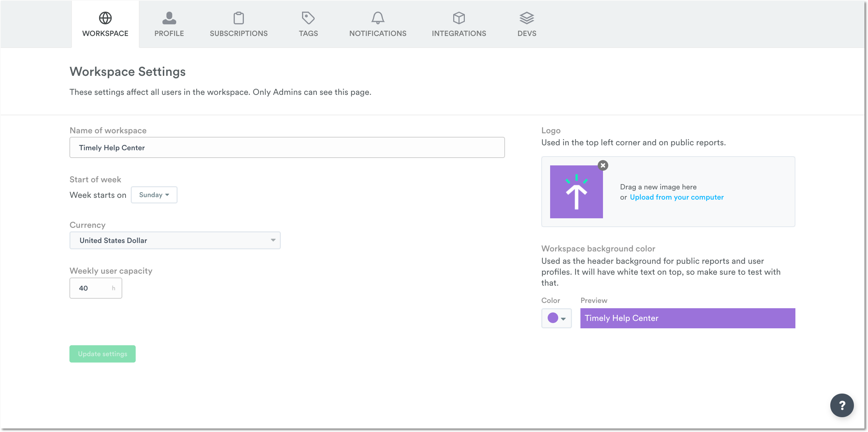Select the Workspace globe icon
The width and height of the screenshot is (868, 432).
[x=105, y=18]
